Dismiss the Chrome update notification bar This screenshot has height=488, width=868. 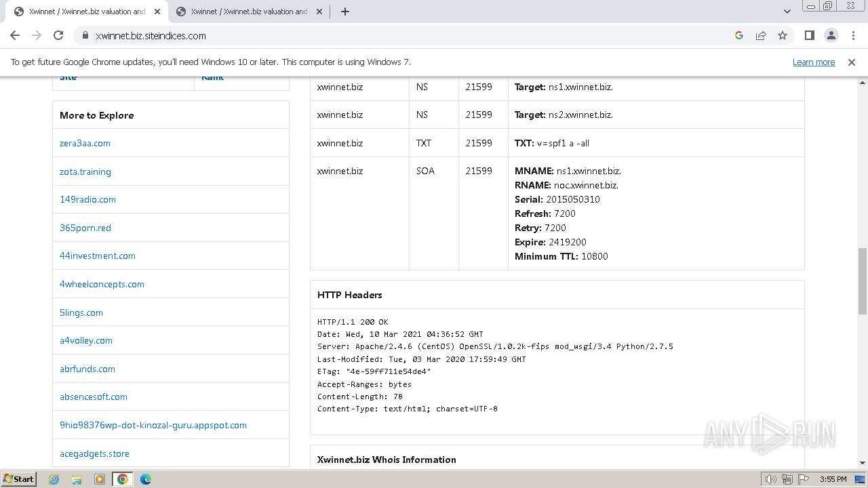tap(852, 62)
